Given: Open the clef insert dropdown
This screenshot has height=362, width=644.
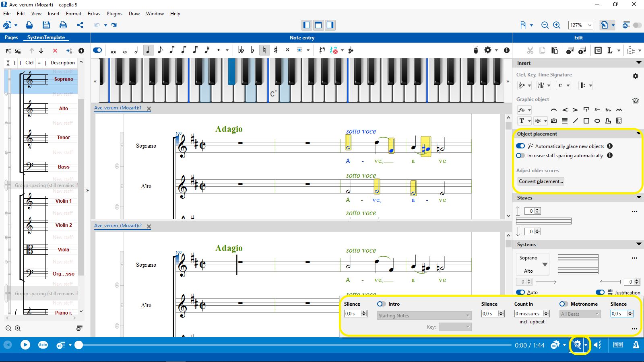Looking at the screenshot, I should tap(524, 85).
